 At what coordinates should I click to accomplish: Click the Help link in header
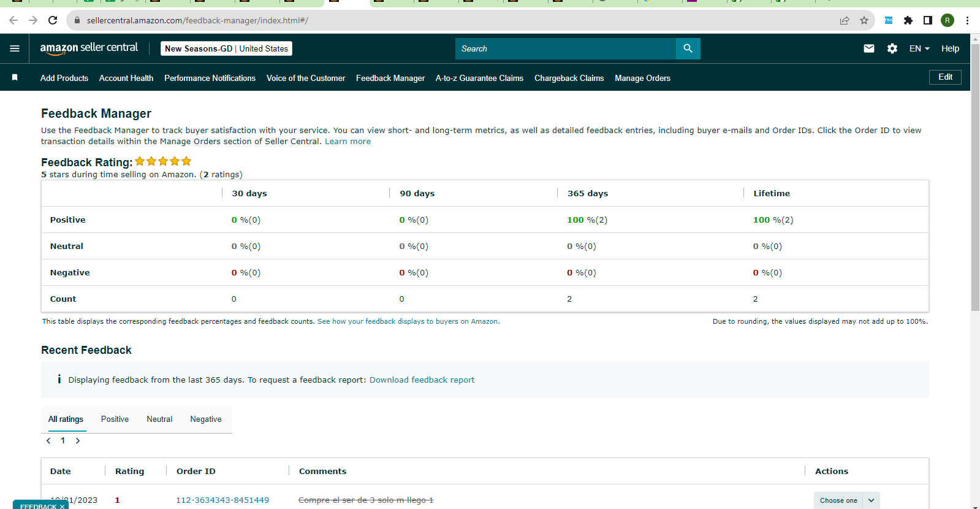tap(950, 48)
